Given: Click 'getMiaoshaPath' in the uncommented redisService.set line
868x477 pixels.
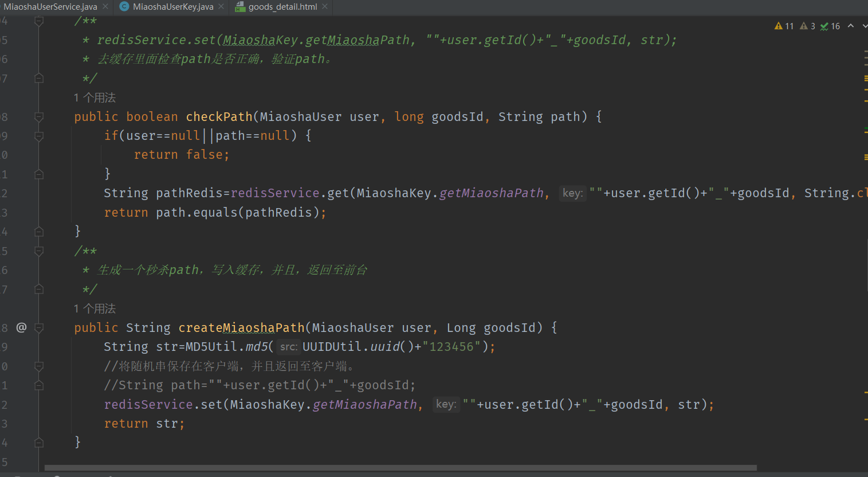Looking at the screenshot, I should tap(365, 404).
